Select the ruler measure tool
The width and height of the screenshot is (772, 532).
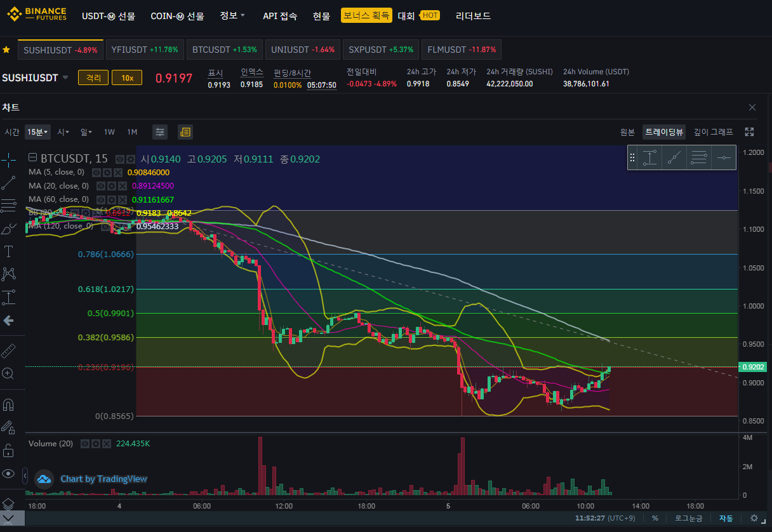8,350
